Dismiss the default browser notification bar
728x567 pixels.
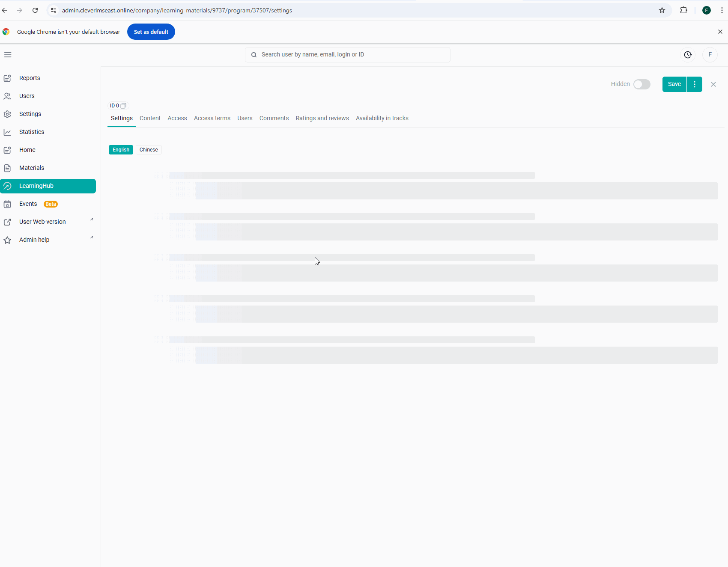[x=720, y=32]
